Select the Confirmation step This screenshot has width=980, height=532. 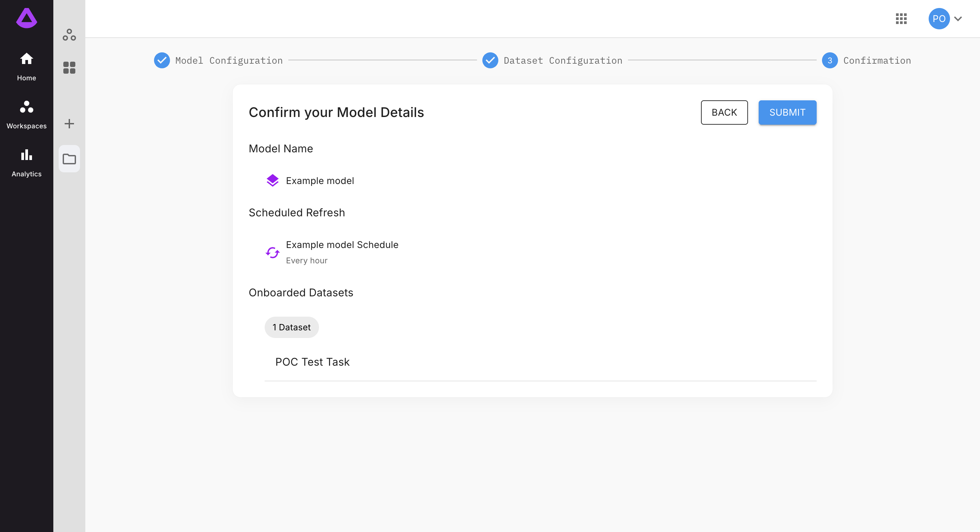click(x=866, y=61)
